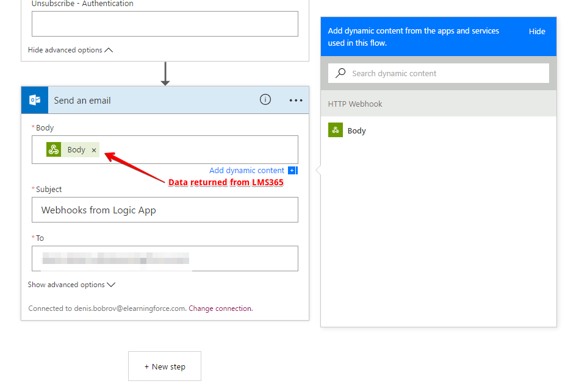Screen dimensions: 568x392
Task: Collapse the Send an email step via its title
Action: click(x=82, y=101)
